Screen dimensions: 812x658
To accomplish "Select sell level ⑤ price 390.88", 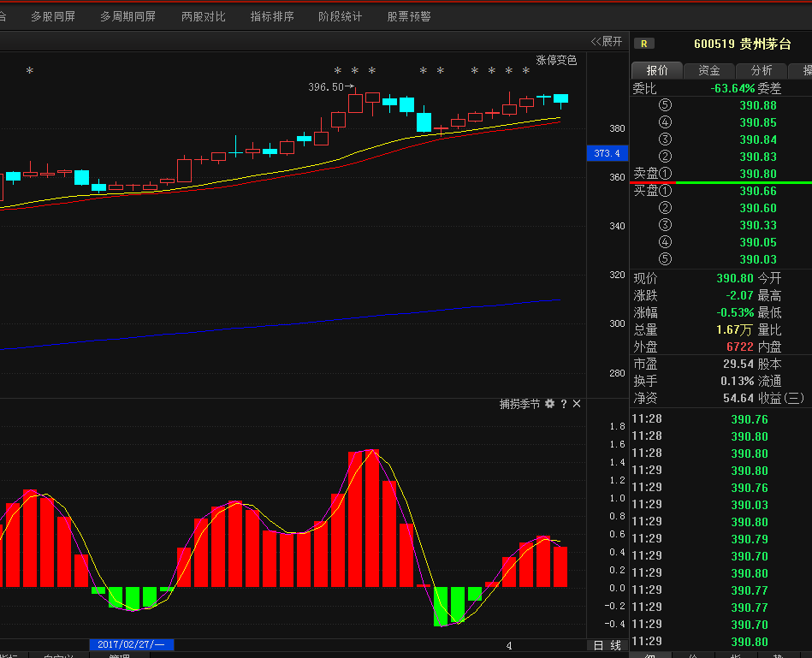I will 757,105.
